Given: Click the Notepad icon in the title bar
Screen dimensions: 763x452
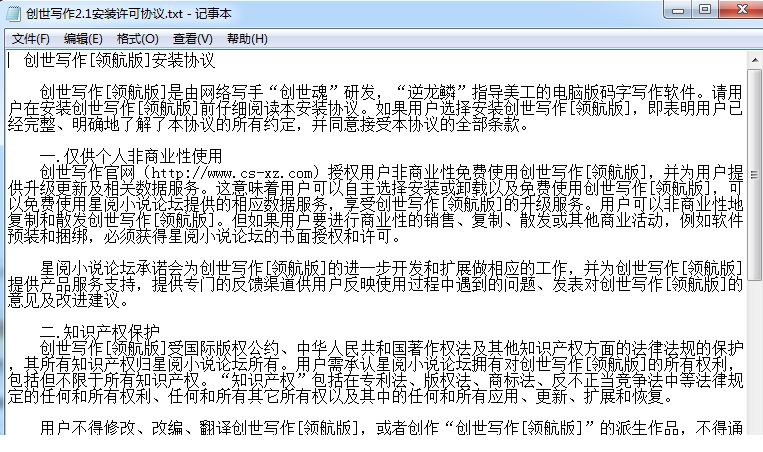Looking at the screenshot, I should tap(14, 13).
